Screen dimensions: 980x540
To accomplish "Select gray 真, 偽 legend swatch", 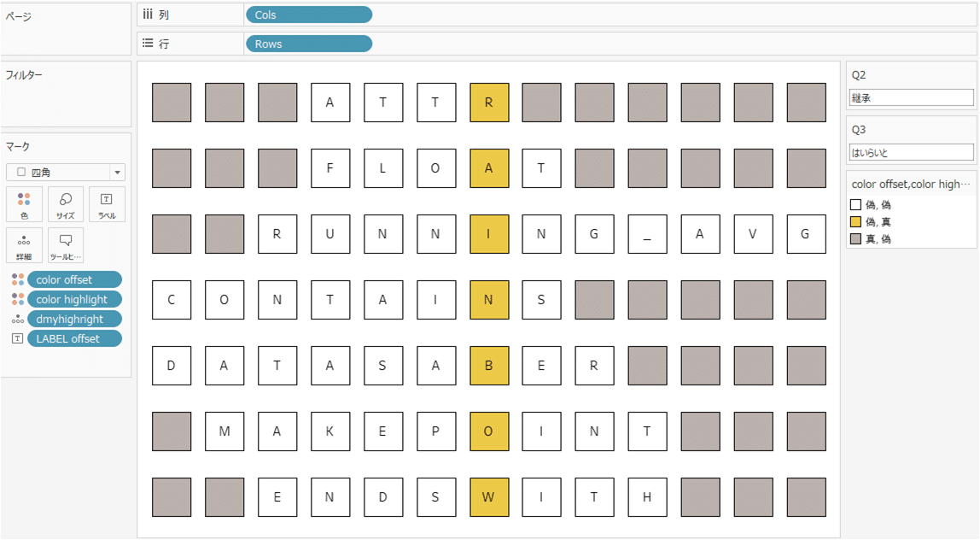I will 855,238.
